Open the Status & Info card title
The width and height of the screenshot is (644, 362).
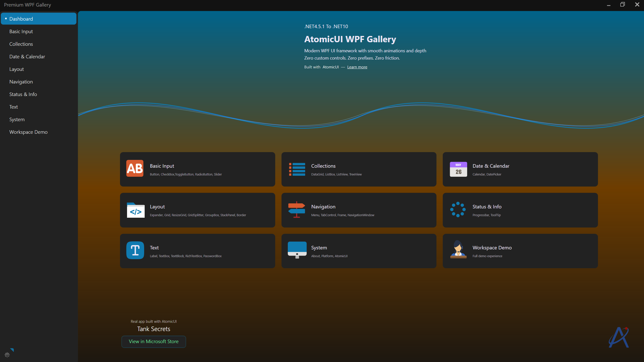[487, 207]
